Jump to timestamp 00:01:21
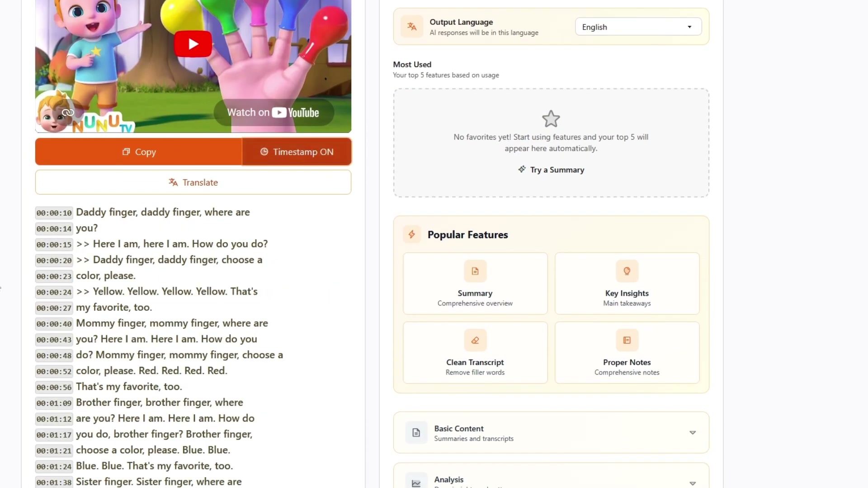 coord(54,450)
